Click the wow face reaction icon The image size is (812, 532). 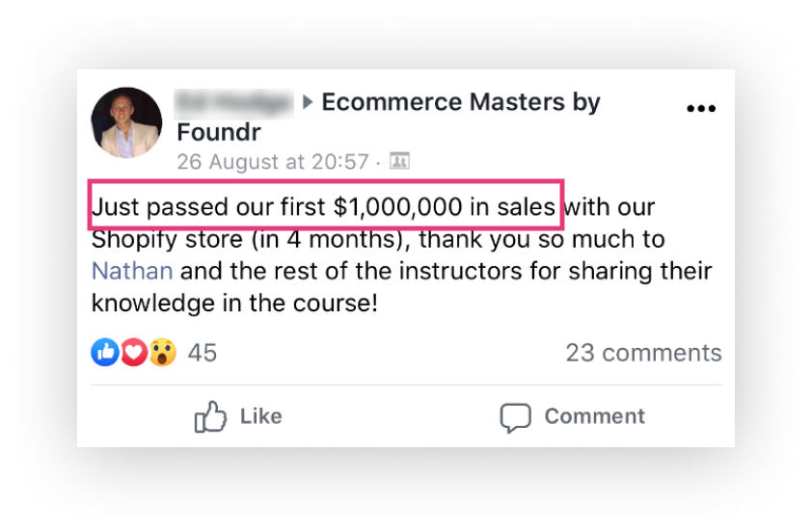(x=163, y=353)
